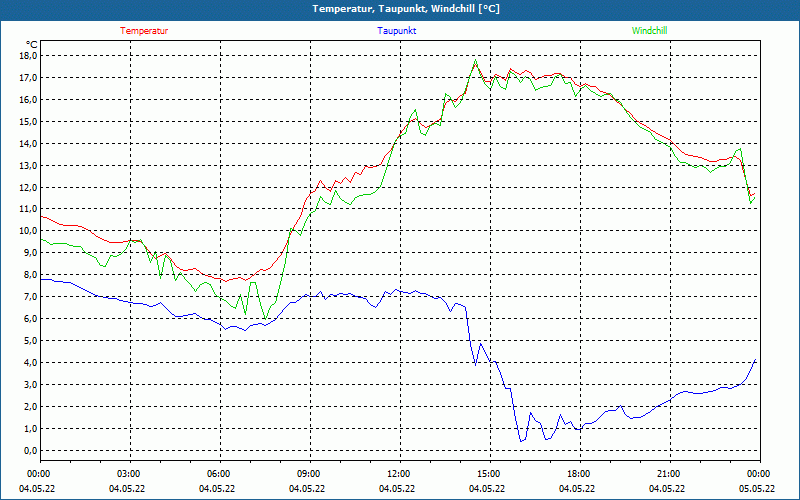Click the 06:00 time axis label
Image resolution: width=800 pixels, height=500 pixels.
(217, 474)
